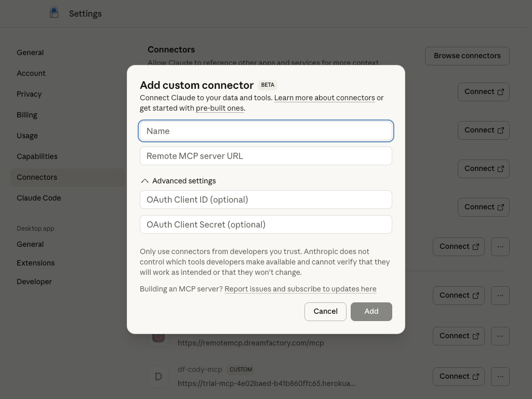Open Claude Code settings
Image resolution: width=532 pixels, height=399 pixels.
pyautogui.click(x=38, y=198)
